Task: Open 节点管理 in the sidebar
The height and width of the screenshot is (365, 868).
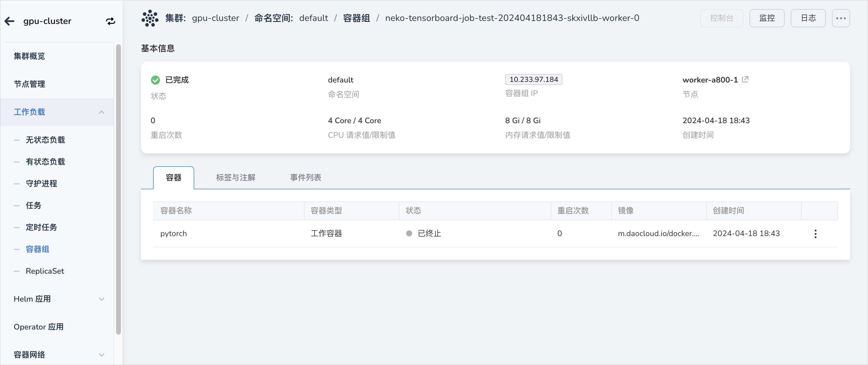Action: 29,84
